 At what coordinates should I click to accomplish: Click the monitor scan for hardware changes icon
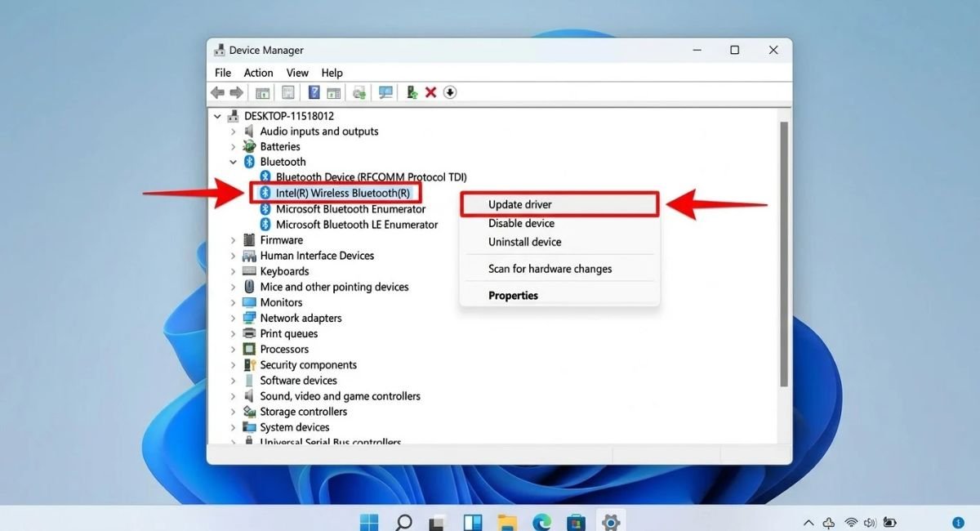[x=385, y=92]
